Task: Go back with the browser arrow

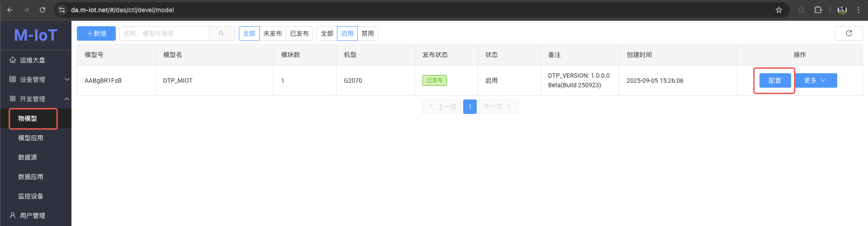Action: click(x=10, y=10)
